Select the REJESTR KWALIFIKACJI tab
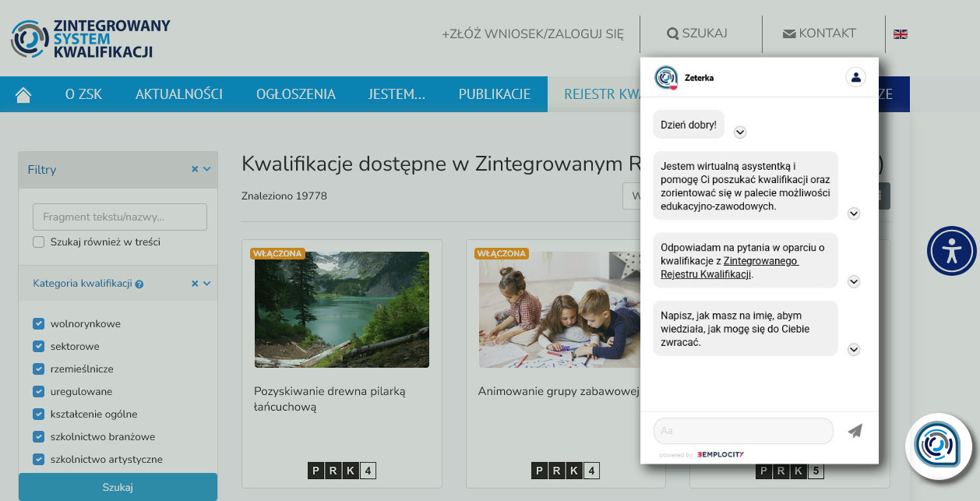The width and height of the screenshot is (980, 501). 594,94
